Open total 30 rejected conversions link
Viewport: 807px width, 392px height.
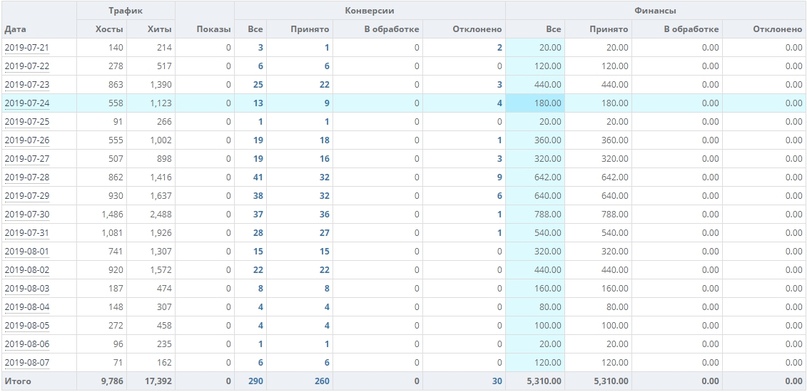(x=497, y=382)
